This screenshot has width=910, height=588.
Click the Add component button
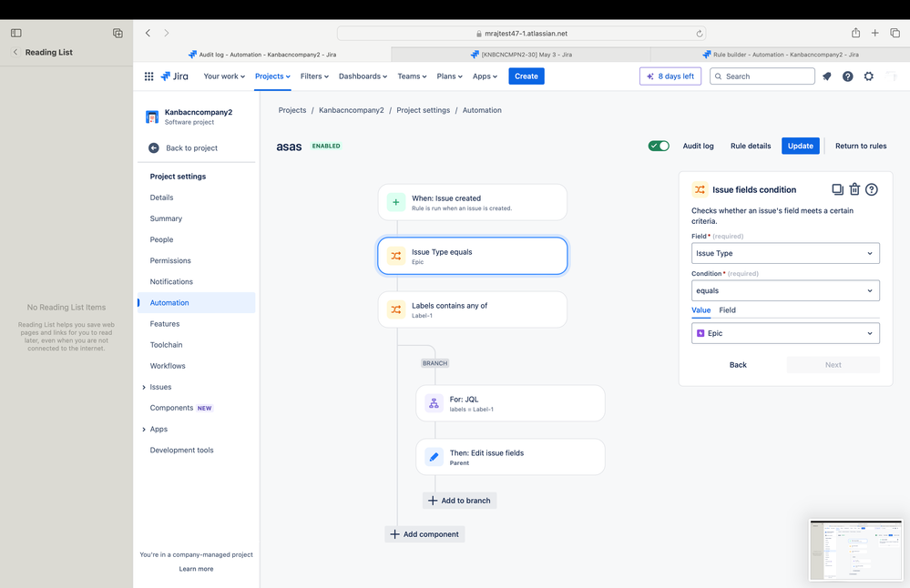[424, 534]
